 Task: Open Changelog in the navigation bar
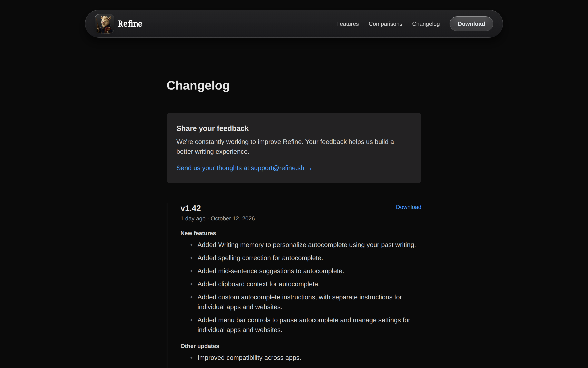426,24
